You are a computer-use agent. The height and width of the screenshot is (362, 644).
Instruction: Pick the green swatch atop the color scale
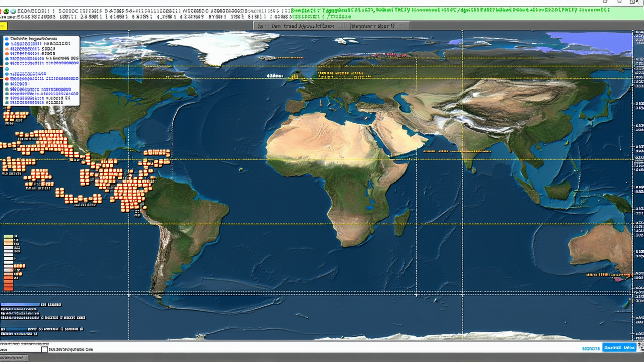pos(8,236)
